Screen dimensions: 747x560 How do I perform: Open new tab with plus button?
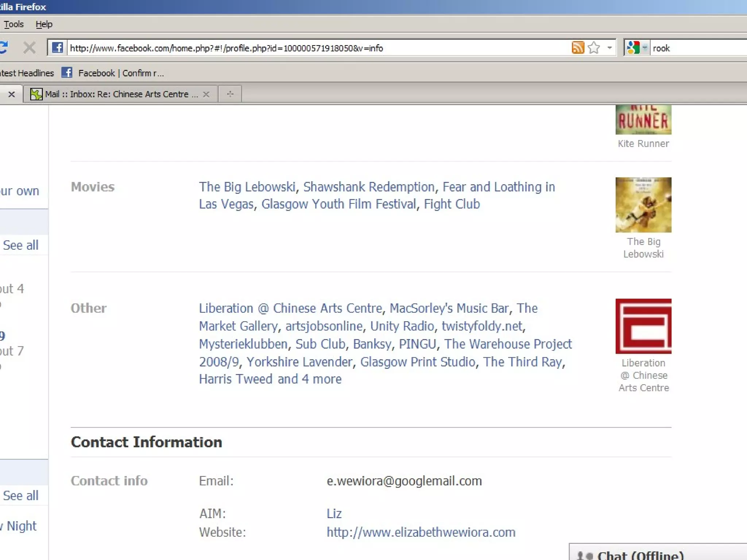[230, 94]
